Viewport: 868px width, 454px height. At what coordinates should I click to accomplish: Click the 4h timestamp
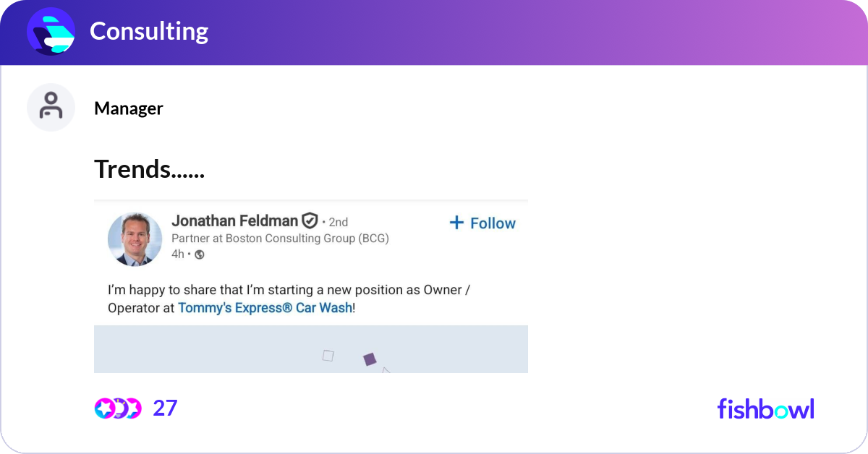tap(178, 254)
